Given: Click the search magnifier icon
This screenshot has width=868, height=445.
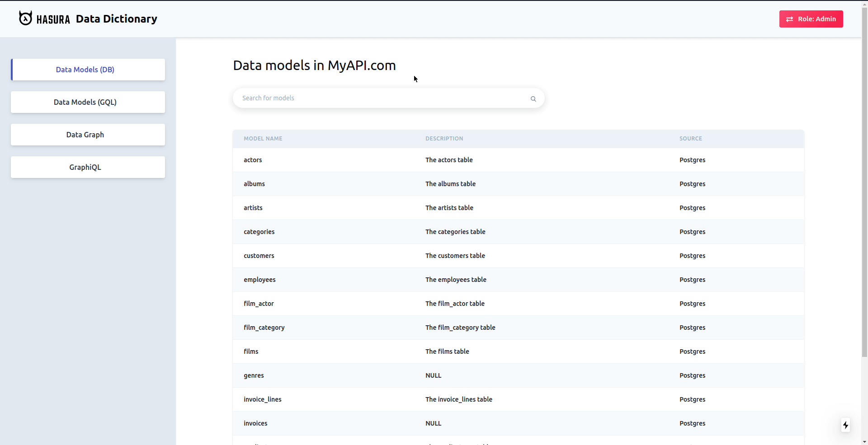Looking at the screenshot, I should (x=533, y=98).
